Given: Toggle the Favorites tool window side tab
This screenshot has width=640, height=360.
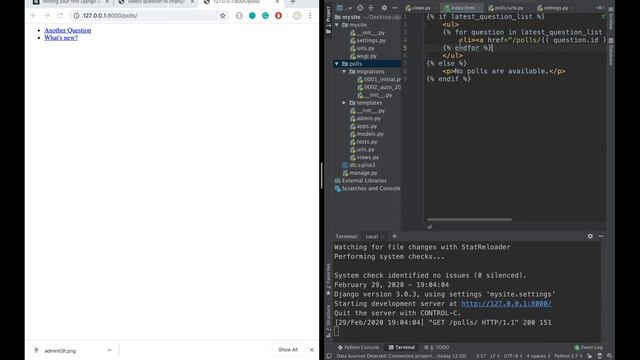Looking at the screenshot, I should point(328,278).
